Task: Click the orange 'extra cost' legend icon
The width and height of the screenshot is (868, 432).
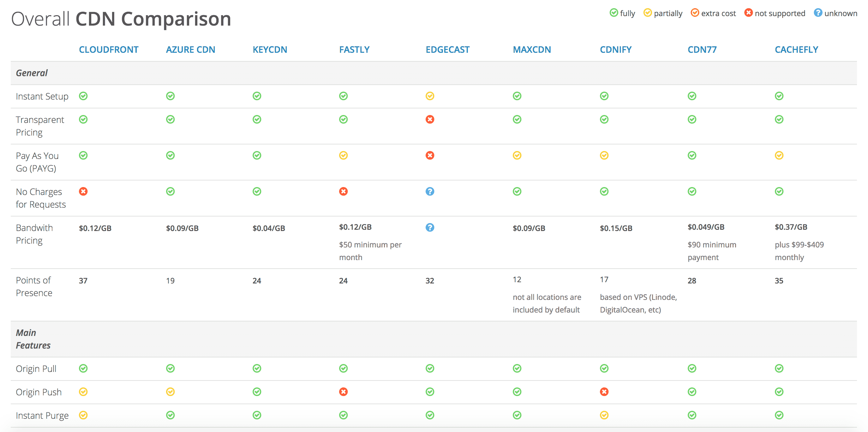Action: [x=694, y=13]
